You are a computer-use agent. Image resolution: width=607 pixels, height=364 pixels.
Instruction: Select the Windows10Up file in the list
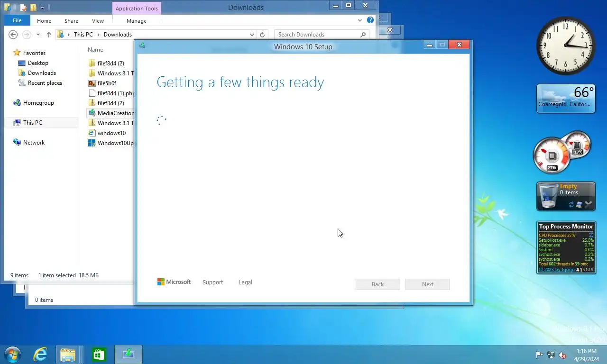click(x=111, y=143)
